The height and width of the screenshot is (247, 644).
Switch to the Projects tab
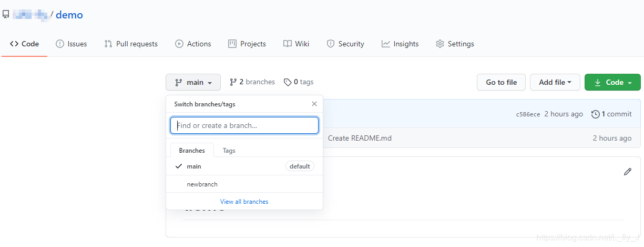[247, 44]
